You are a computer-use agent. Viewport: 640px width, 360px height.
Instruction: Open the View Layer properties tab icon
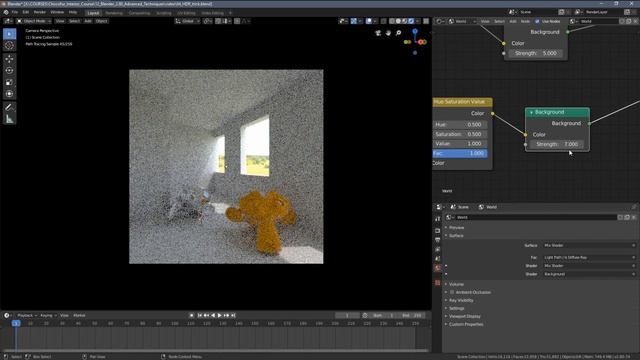click(x=438, y=249)
